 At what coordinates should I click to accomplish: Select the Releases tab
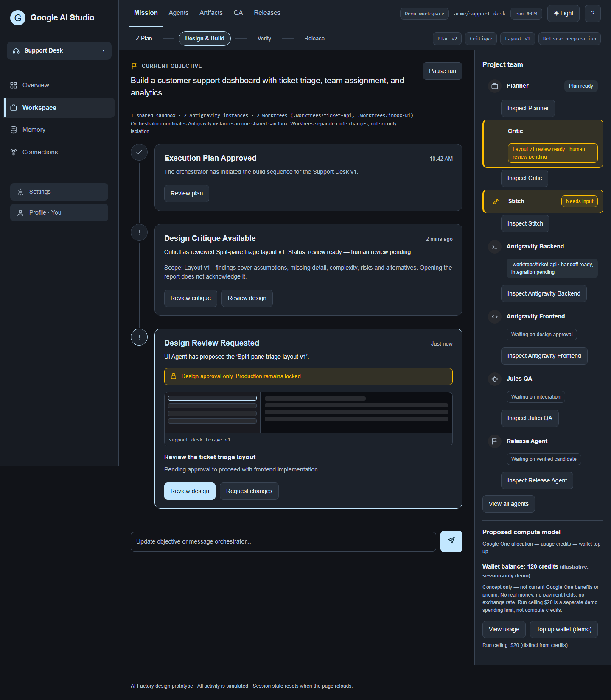tap(267, 13)
